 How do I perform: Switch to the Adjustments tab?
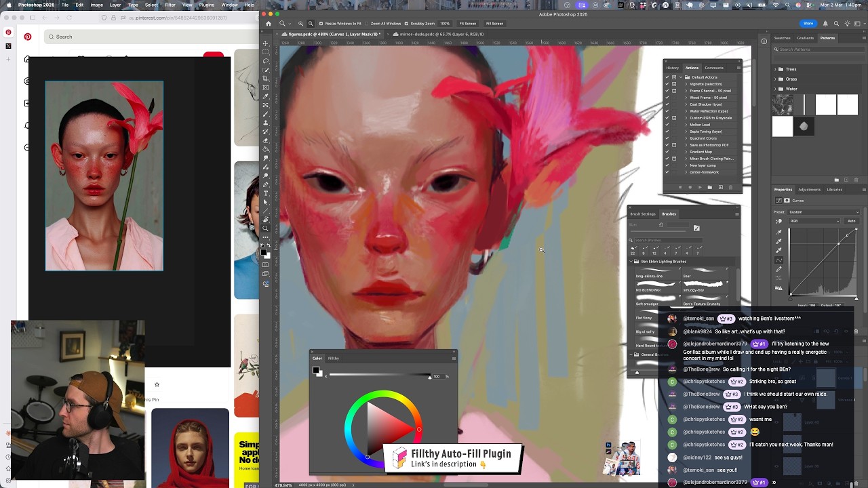click(809, 190)
